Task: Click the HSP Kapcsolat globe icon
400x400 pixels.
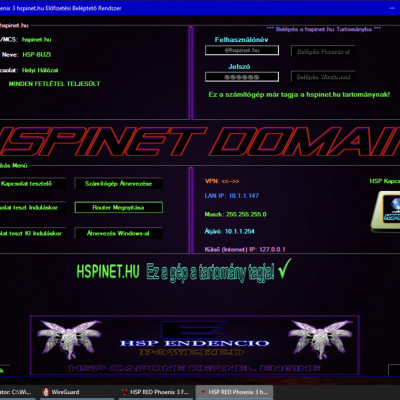Action: pos(386,211)
